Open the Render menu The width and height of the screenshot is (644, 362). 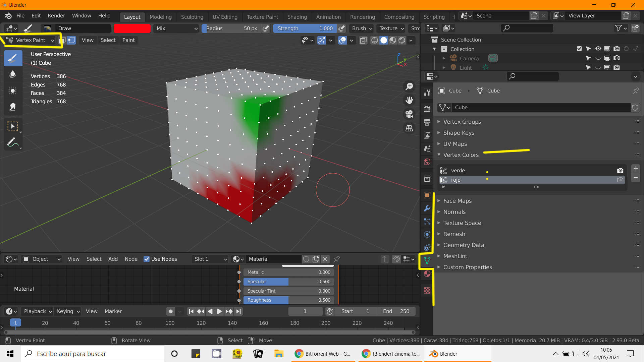(56, 16)
